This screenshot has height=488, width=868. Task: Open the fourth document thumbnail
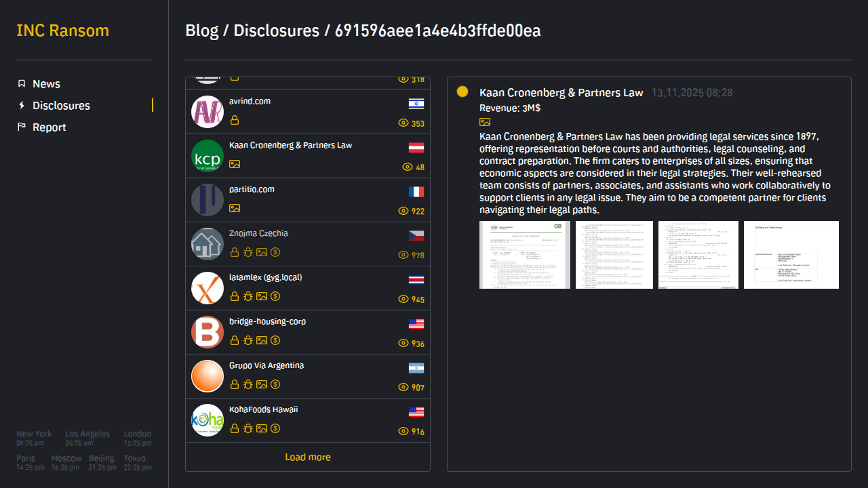point(791,255)
